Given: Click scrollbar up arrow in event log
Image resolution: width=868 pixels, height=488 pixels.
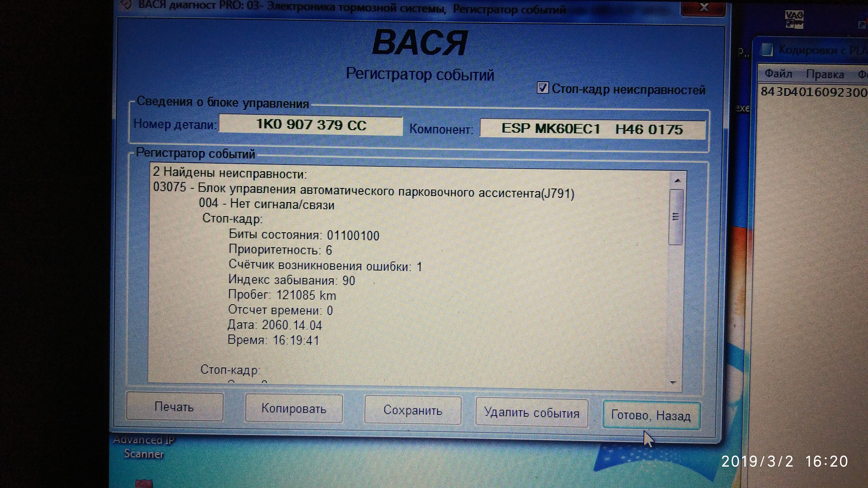Looking at the screenshot, I should point(677,181).
